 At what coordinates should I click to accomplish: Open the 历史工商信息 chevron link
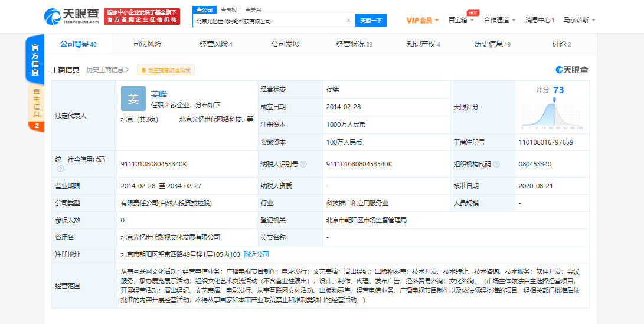107,70
